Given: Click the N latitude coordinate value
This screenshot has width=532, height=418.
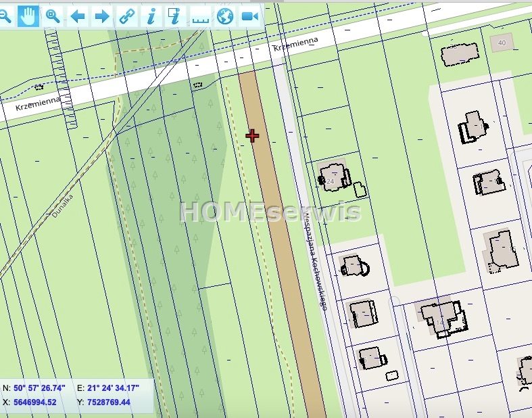Looking at the screenshot, I should pyautogui.click(x=39, y=388).
